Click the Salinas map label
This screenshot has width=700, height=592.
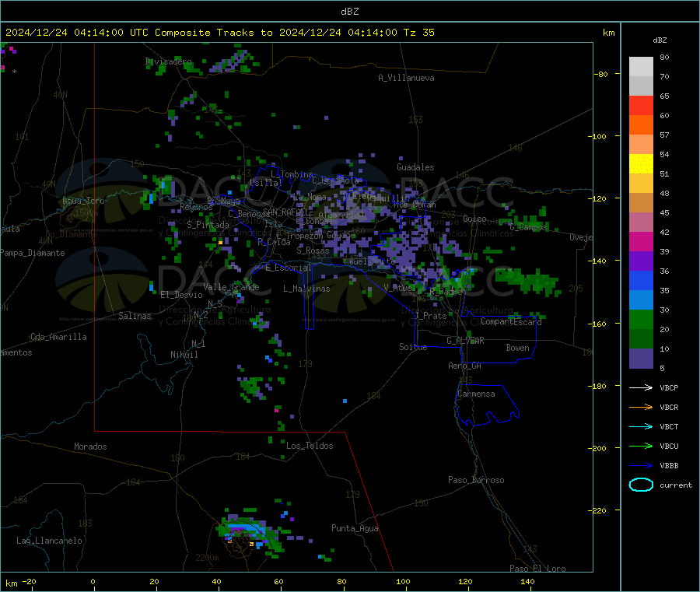[x=135, y=316]
